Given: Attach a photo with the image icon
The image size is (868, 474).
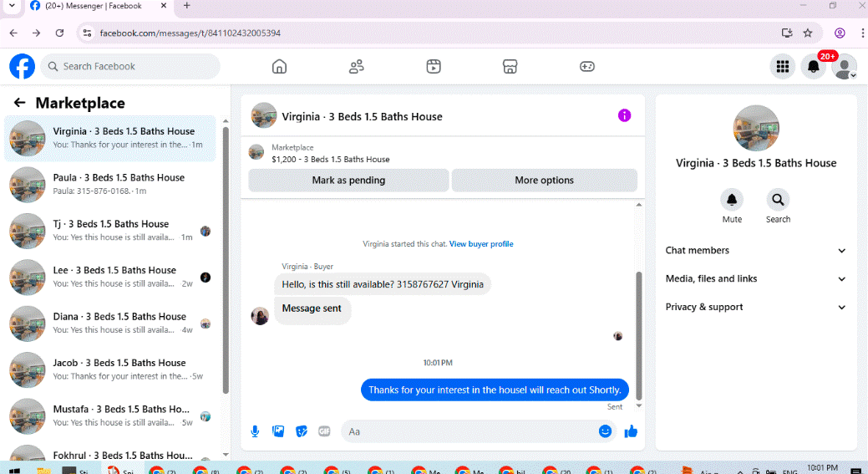Looking at the screenshot, I should (x=278, y=431).
